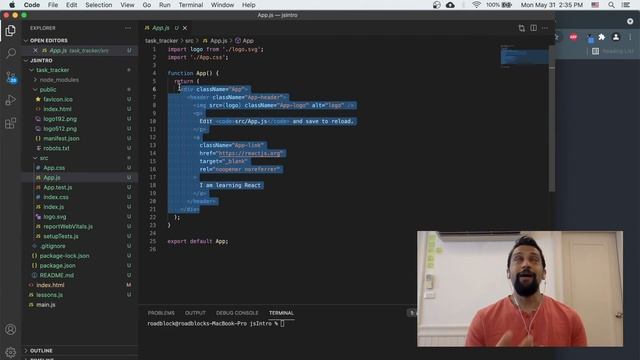Click the split editor icon

(x=533, y=28)
